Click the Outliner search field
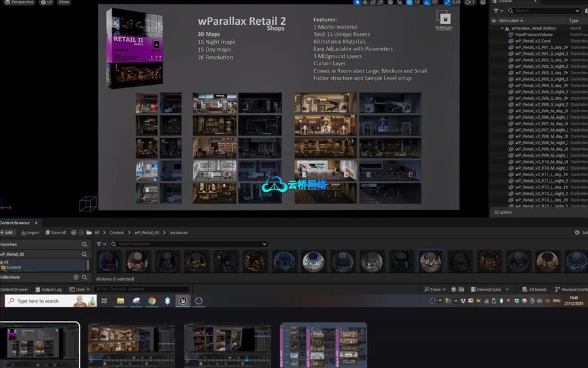 pos(544,11)
